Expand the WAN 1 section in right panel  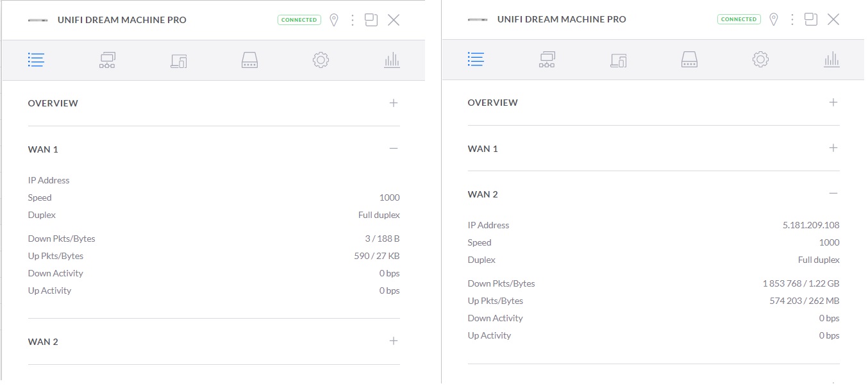833,148
